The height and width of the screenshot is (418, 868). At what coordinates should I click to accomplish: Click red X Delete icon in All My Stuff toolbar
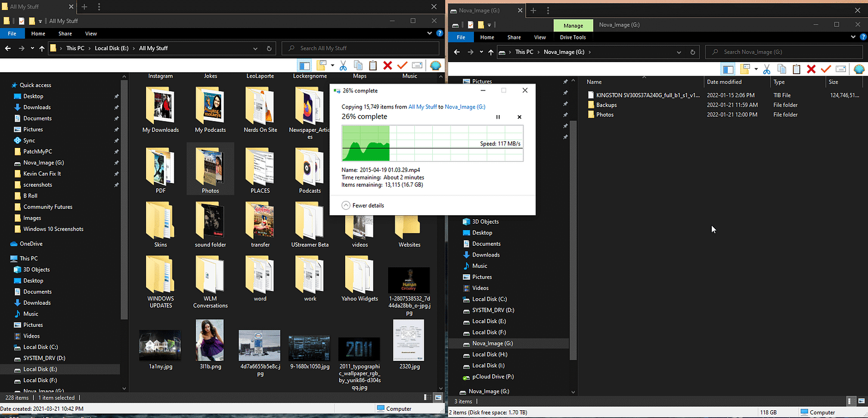(x=387, y=66)
